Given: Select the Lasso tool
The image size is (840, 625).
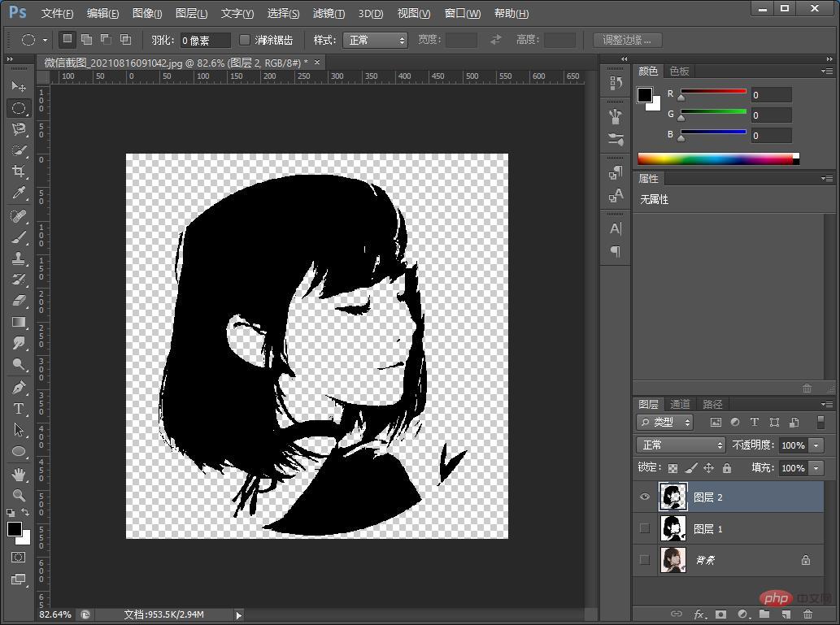Looking at the screenshot, I should (x=19, y=129).
